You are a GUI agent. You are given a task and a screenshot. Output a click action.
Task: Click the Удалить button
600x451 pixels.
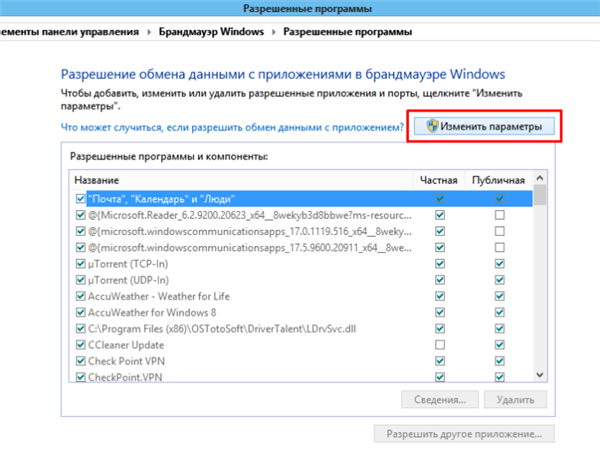pos(515,400)
